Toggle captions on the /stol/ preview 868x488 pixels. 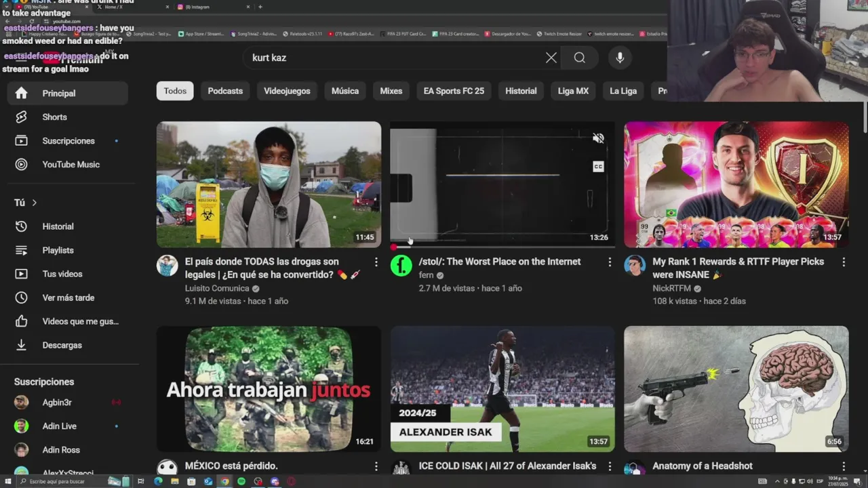[598, 167]
